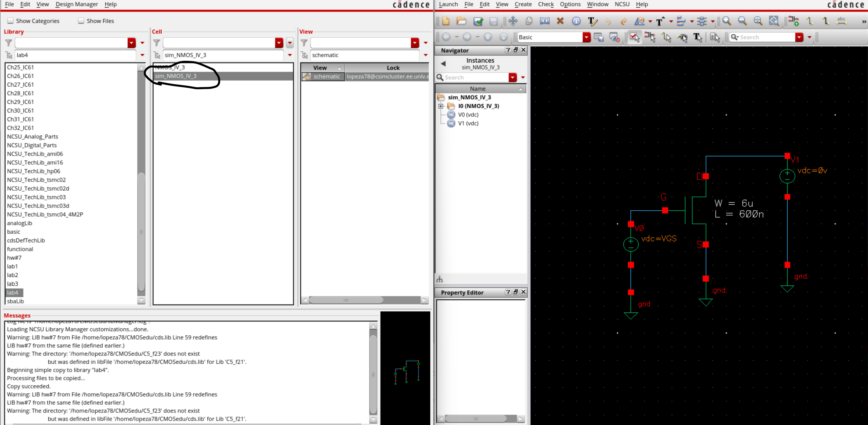Open the Design Manager menu
Screen dimensions: 868x425
tap(76, 4)
